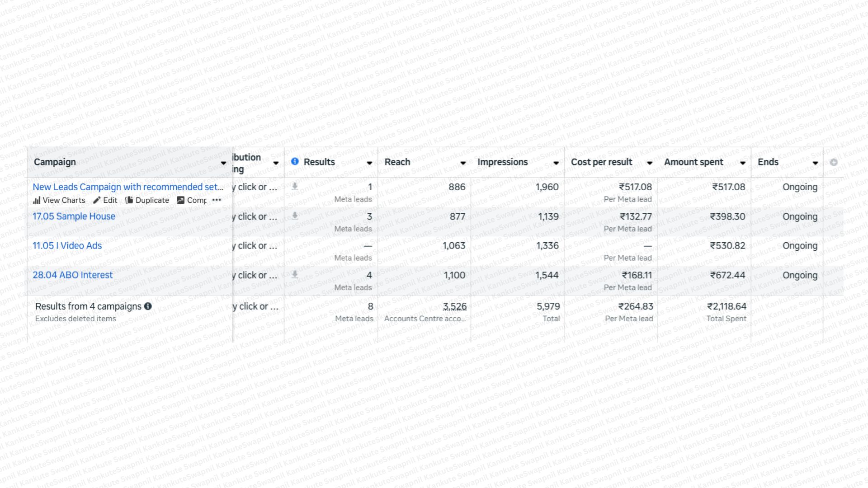Viewport: 868px width, 488px height.
Task: Open the New Leads Campaign link
Action: (x=128, y=187)
